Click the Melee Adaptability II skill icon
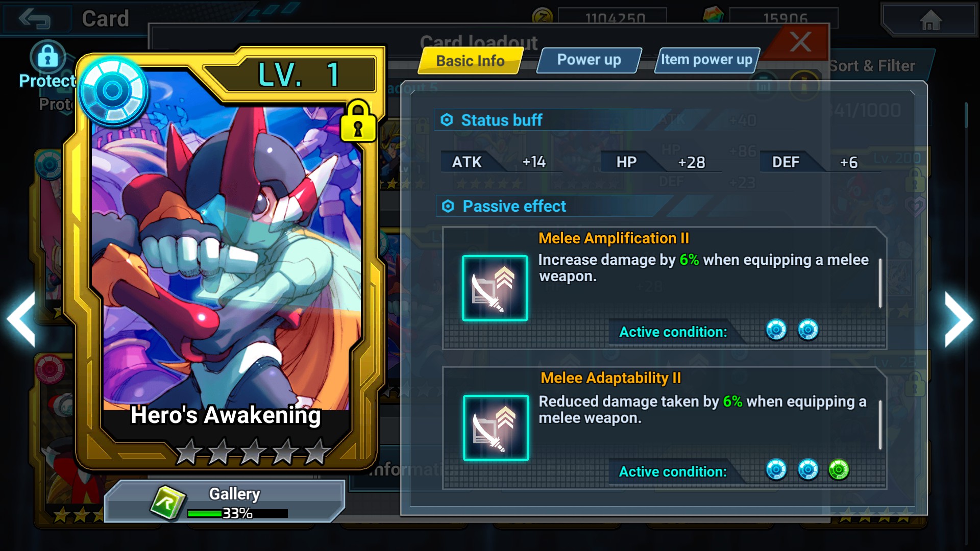Screen dimensions: 980x551 (496, 428)
